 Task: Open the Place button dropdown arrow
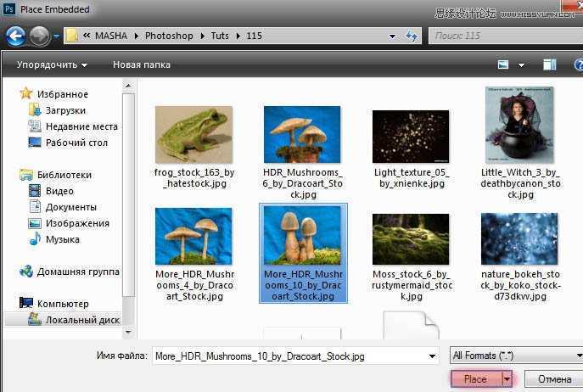point(507,379)
